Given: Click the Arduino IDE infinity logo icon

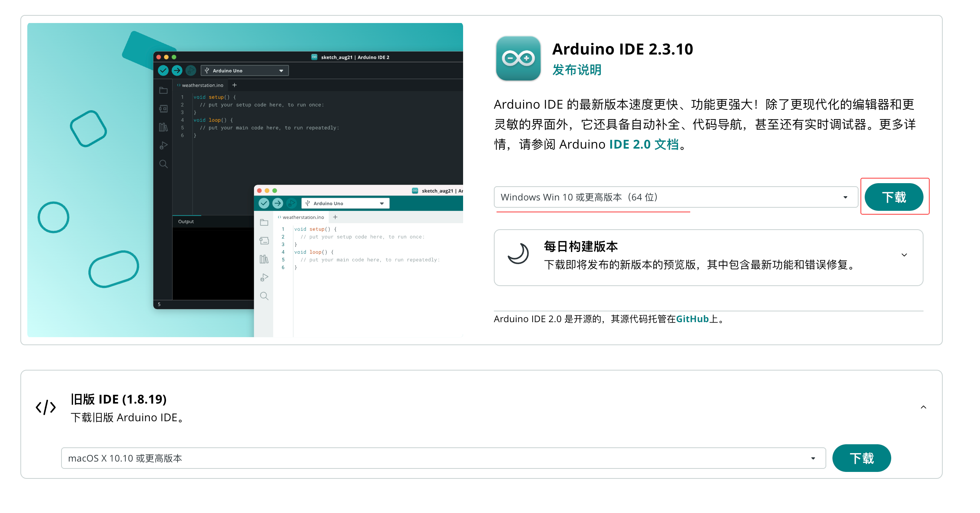Looking at the screenshot, I should (518, 58).
